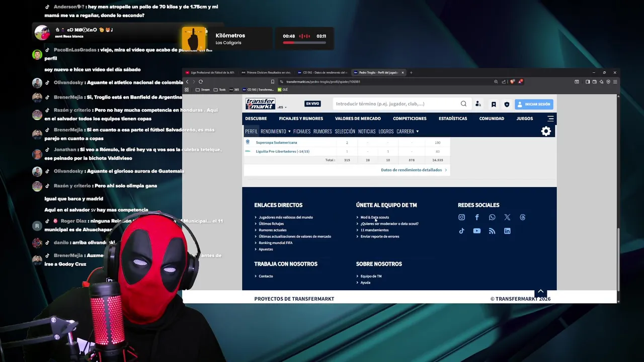This screenshot has width=644, height=362.
Task: Click the En Vivo button
Action: click(312, 104)
